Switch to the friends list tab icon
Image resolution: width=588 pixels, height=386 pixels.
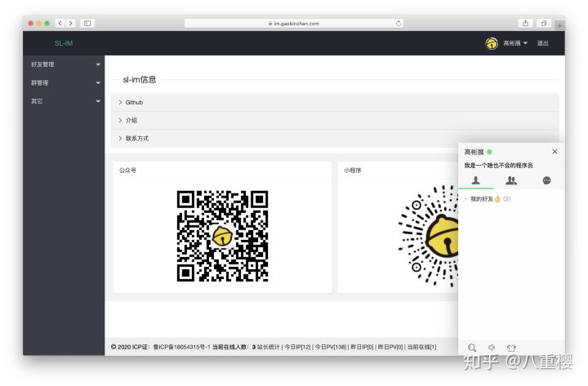click(476, 180)
